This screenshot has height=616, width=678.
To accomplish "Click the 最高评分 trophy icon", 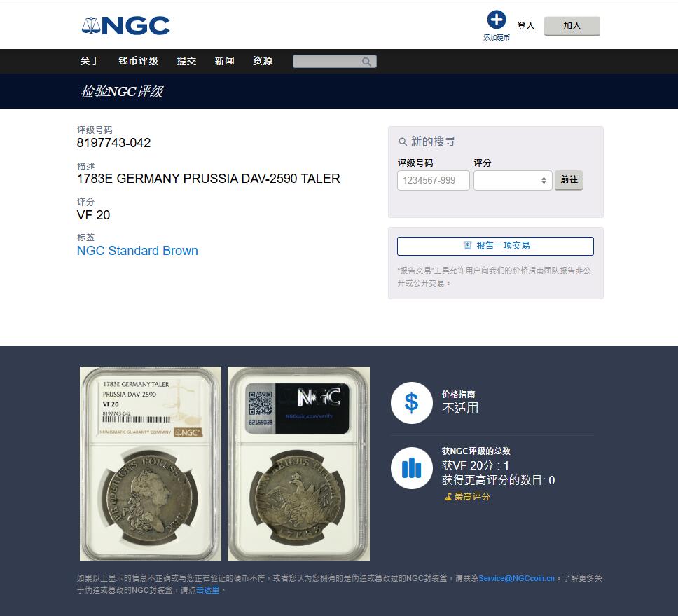I will click(448, 497).
